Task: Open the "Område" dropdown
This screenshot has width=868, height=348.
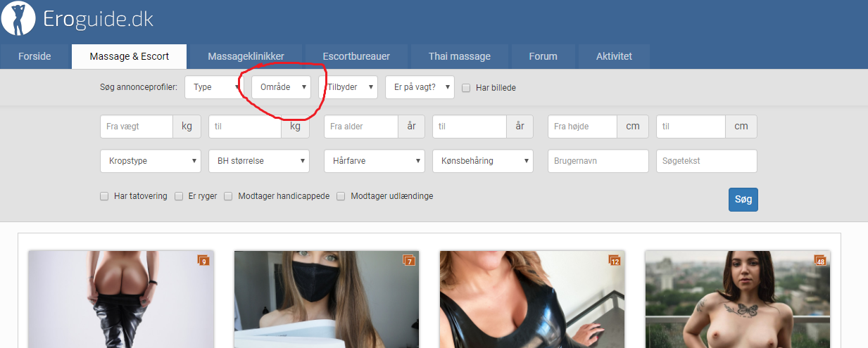Action: click(x=281, y=87)
